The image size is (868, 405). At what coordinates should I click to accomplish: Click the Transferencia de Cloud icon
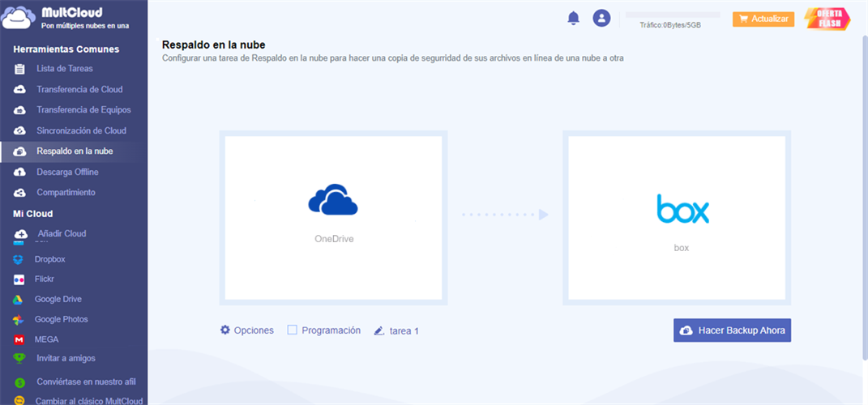click(x=19, y=90)
